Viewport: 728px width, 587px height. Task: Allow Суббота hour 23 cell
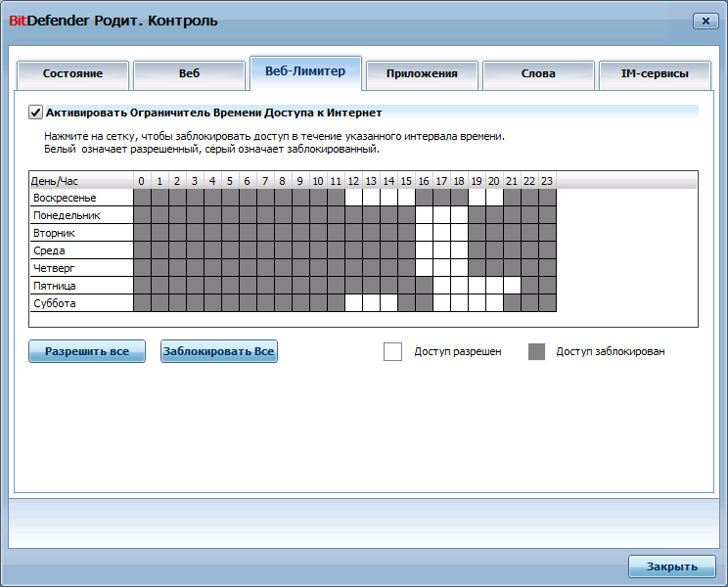[x=547, y=303]
